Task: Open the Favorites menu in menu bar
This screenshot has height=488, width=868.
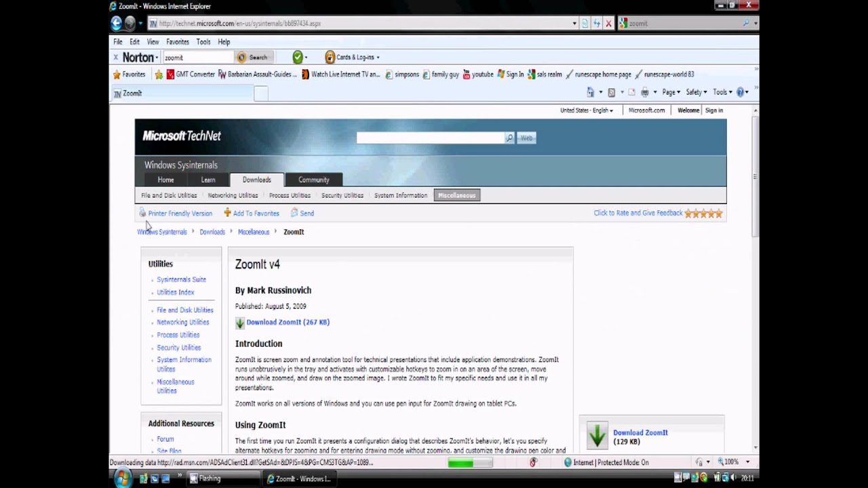Action: pos(178,41)
